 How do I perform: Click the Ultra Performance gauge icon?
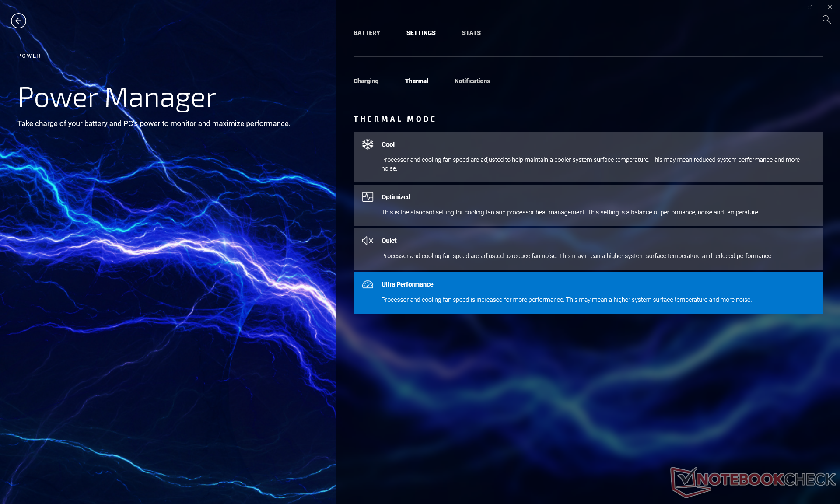[x=367, y=284]
